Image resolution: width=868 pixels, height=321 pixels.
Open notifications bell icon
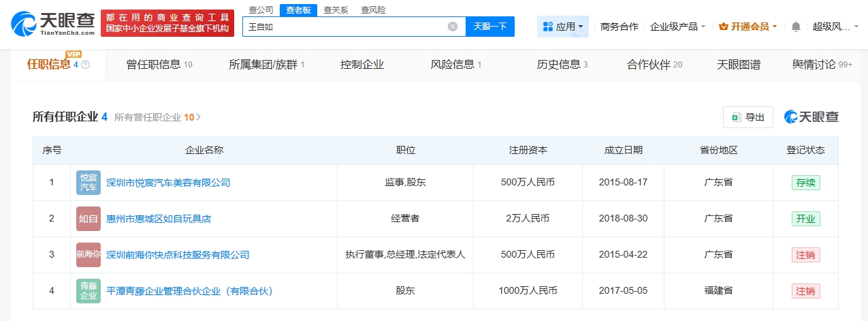point(795,27)
